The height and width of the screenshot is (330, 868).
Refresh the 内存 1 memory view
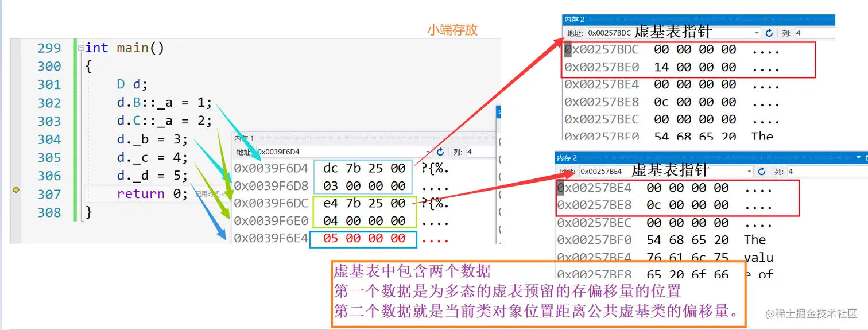(440, 152)
